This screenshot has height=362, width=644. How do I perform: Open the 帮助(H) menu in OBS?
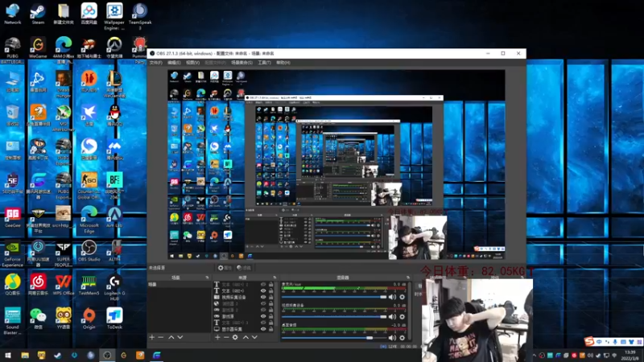point(283,63)
